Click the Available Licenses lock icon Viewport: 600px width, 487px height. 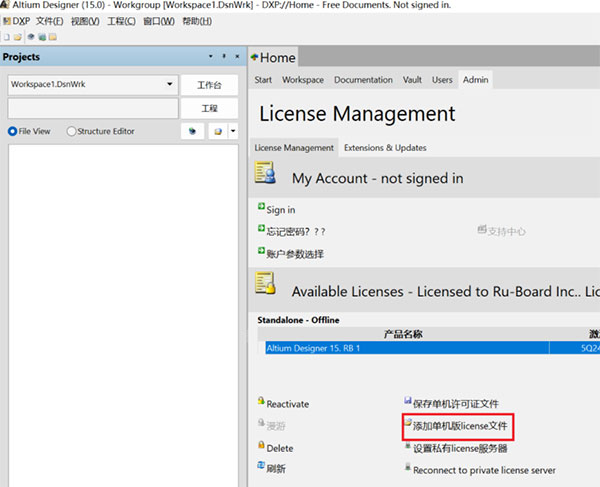pyautogui.click(x=265, y=283)
